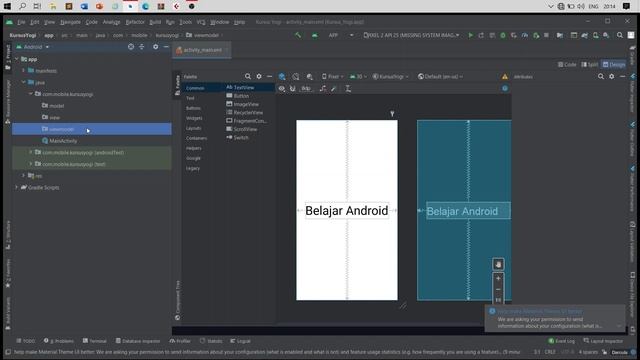Select the activity_main.xml editor tab
The height and width of the screenshot is (360, 640).
202,50
